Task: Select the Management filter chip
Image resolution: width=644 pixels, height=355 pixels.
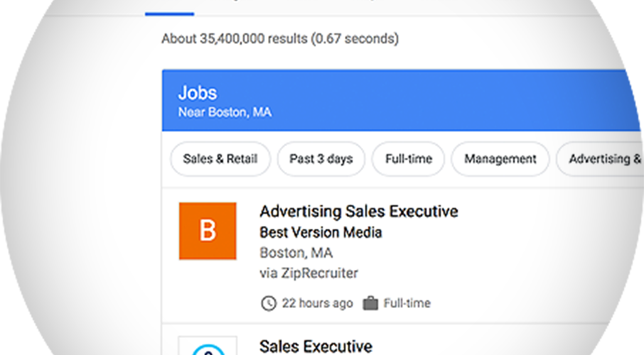Action: (500, 159)
